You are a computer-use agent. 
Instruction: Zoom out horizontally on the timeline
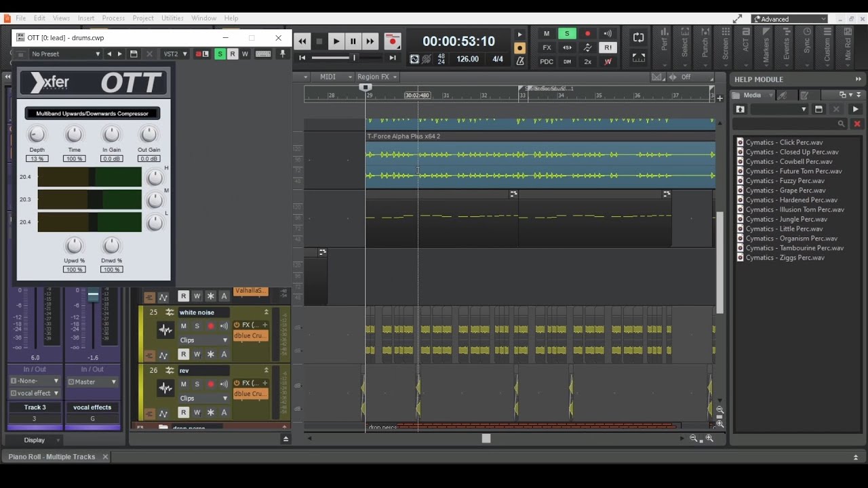693,439
